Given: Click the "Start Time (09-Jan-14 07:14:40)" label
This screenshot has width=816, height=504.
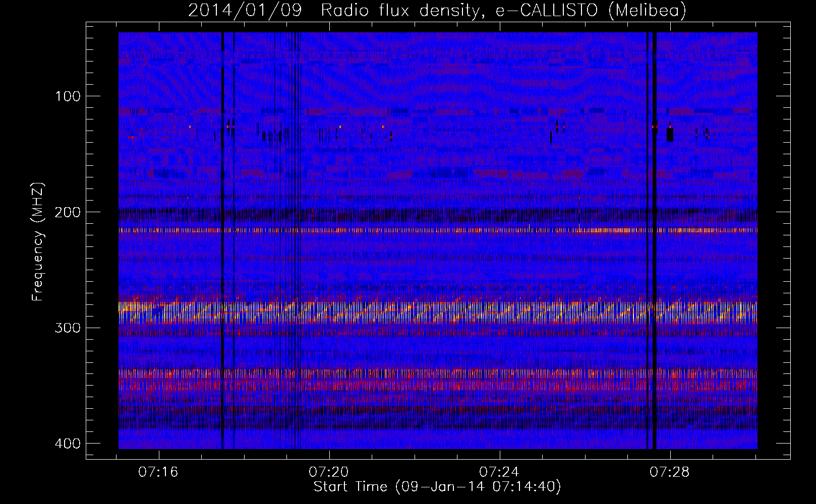Looking at the screenshot, I should point(437,487).
